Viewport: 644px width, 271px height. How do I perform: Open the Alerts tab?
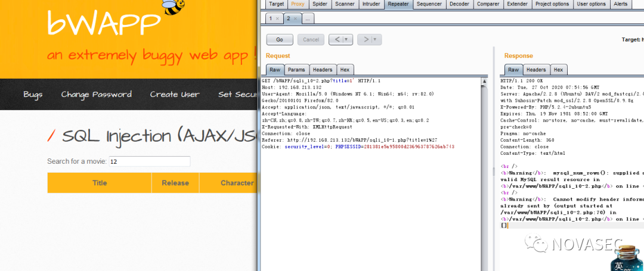tap(621, 4)
